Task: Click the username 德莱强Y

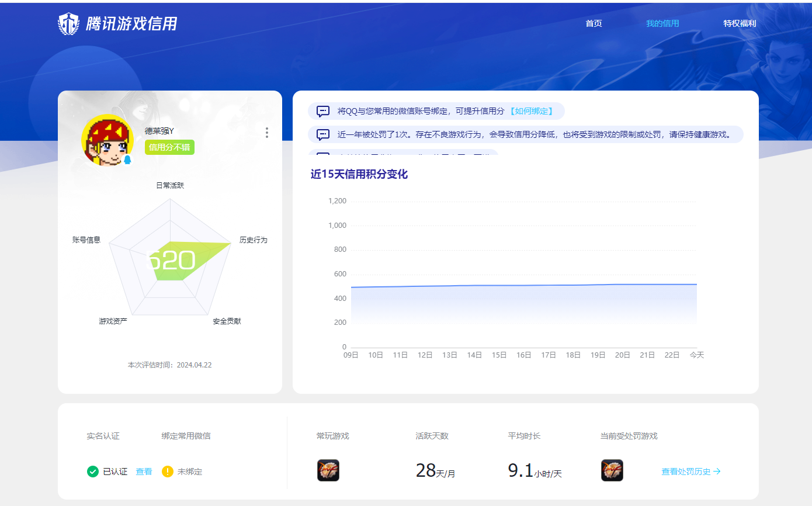Action: click(x=159, y=131)
